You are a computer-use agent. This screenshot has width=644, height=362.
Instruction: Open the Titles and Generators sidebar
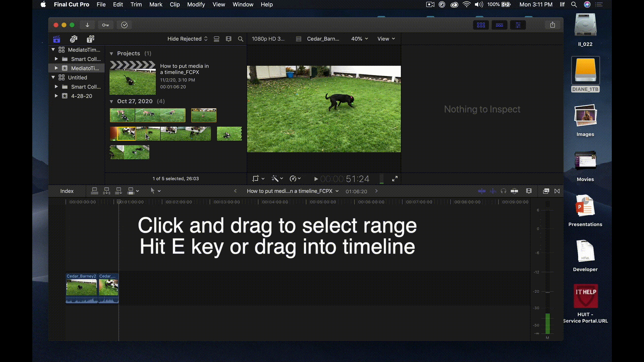91,39
